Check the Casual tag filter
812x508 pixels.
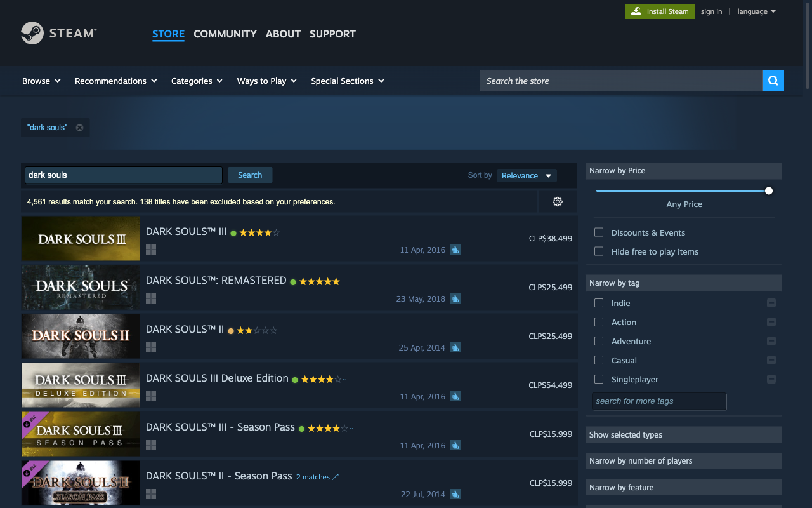(599, 360)
